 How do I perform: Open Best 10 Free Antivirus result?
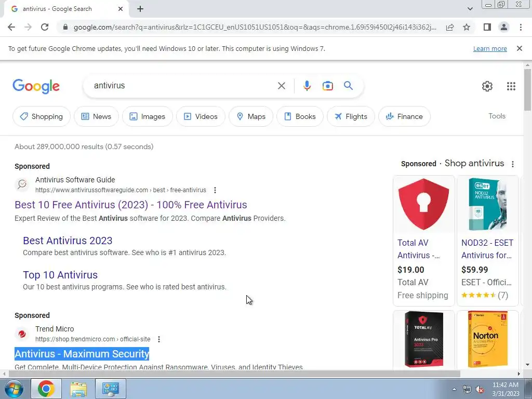(x=130, y=205)
